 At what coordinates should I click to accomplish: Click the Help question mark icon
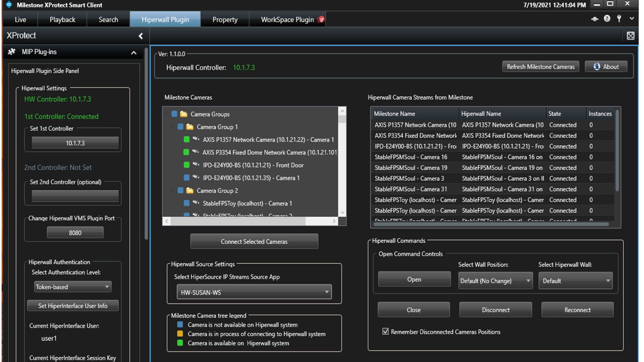tap(607, 19)
